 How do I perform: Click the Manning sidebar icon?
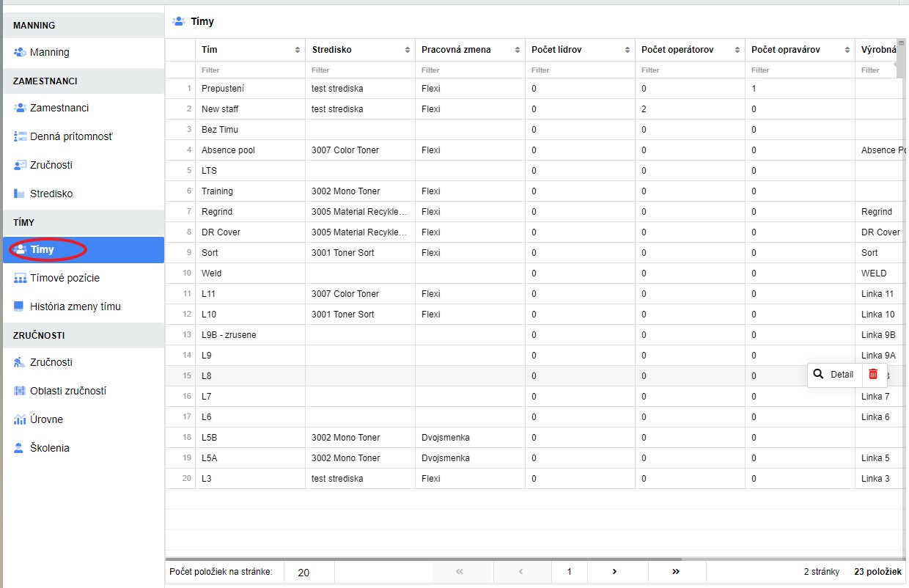[20, 52]
